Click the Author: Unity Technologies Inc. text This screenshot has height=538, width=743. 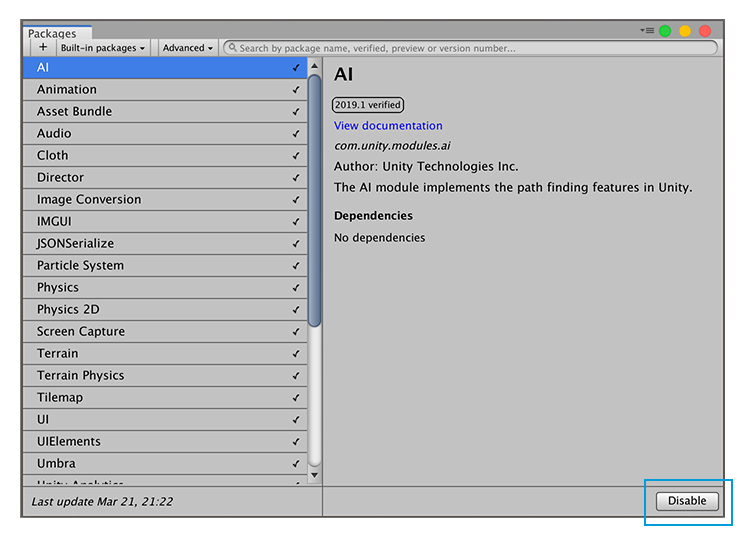[x=426, y=166]
